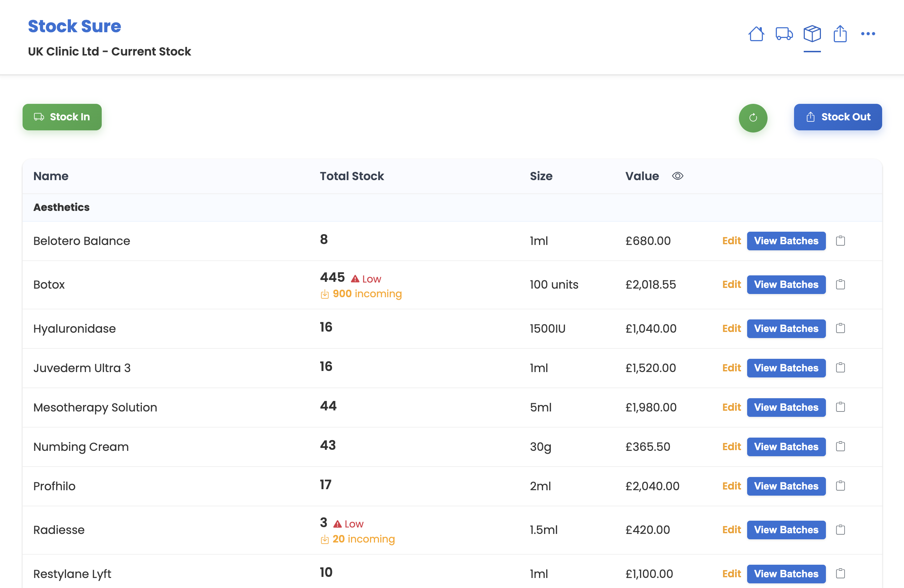Click the Size column header
The height and width of the screenshot is (588, 904).
coord(541,176)
